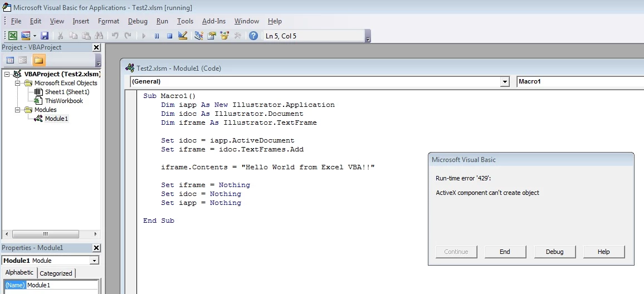Click the Continue button in the error dialog

click(456, 252)
